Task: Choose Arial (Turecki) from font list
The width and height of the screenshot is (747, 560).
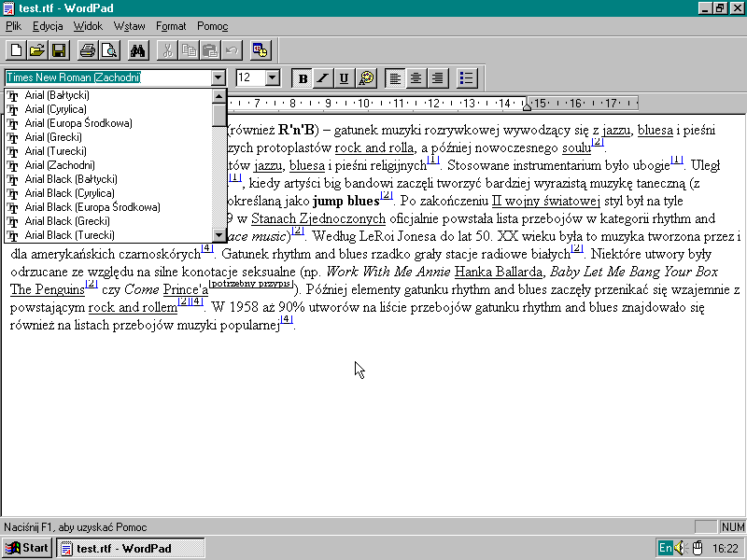Action: point(108,151)
